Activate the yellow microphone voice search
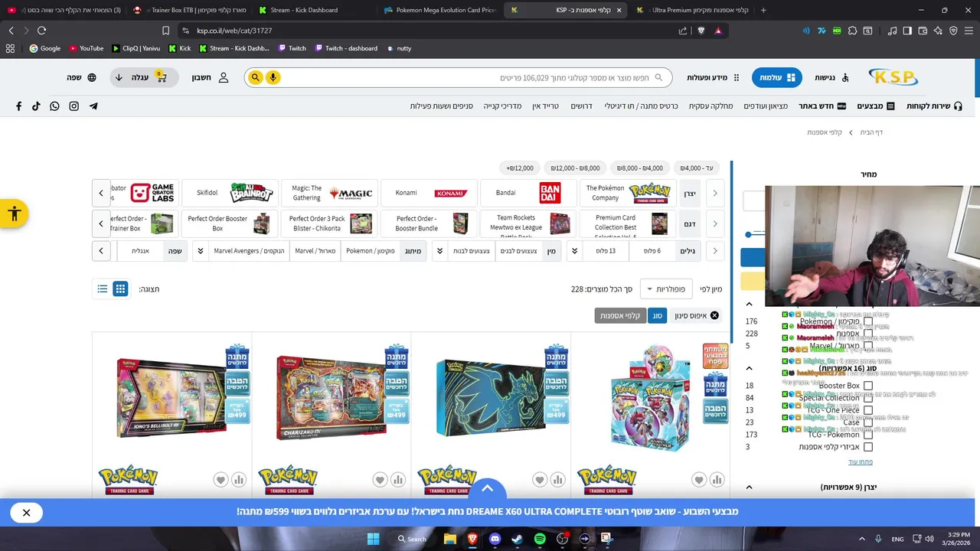980x551 pixels. click(273, 77)
